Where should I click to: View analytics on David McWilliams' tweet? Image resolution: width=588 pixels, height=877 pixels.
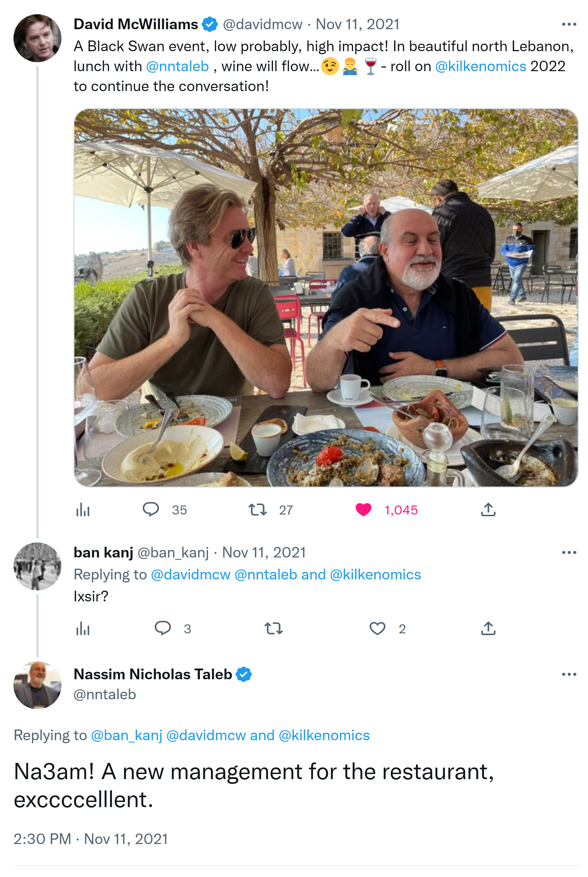point(83,510)
